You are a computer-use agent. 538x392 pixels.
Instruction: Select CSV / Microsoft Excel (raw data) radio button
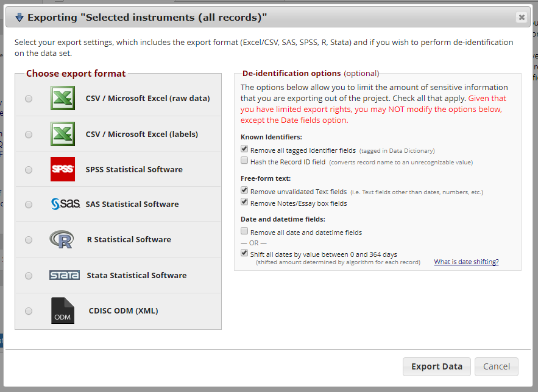point(29,99)
